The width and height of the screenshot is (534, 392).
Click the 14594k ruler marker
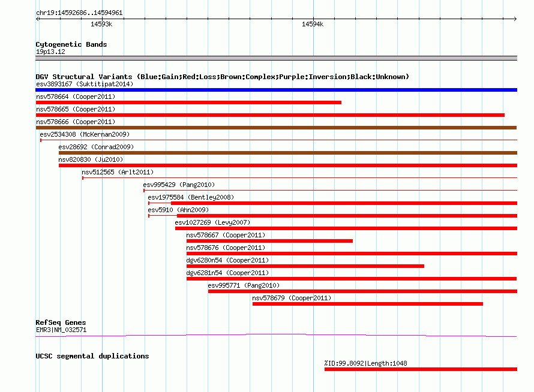point(313,24)
